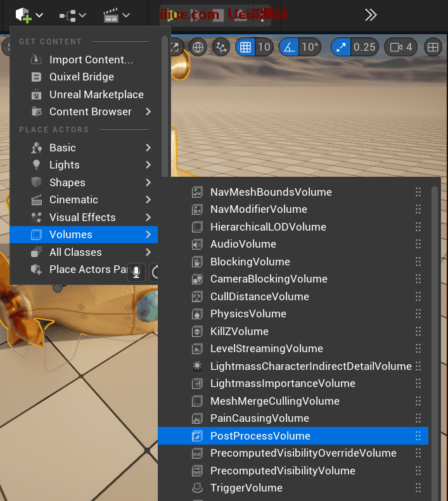The width and height of the screenshot is (448, 501).
Task: Toggle grid snapping on or off
Action: (x=245, y=47)
